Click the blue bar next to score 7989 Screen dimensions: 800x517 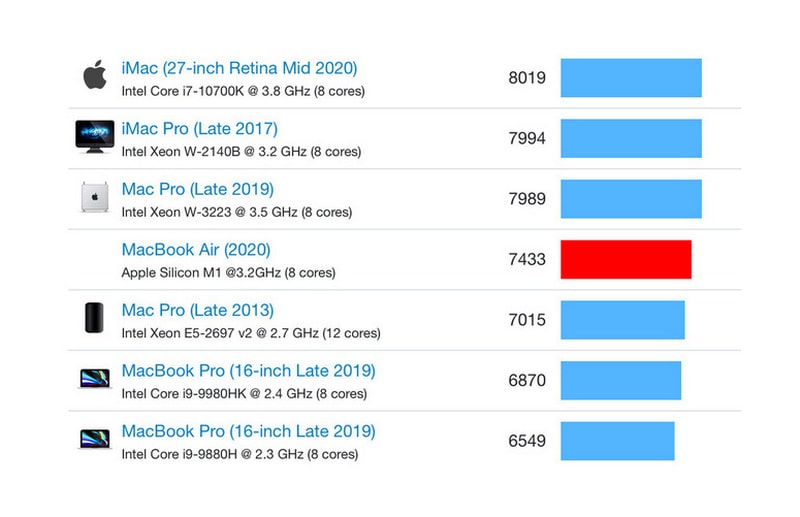pos(631,199)
